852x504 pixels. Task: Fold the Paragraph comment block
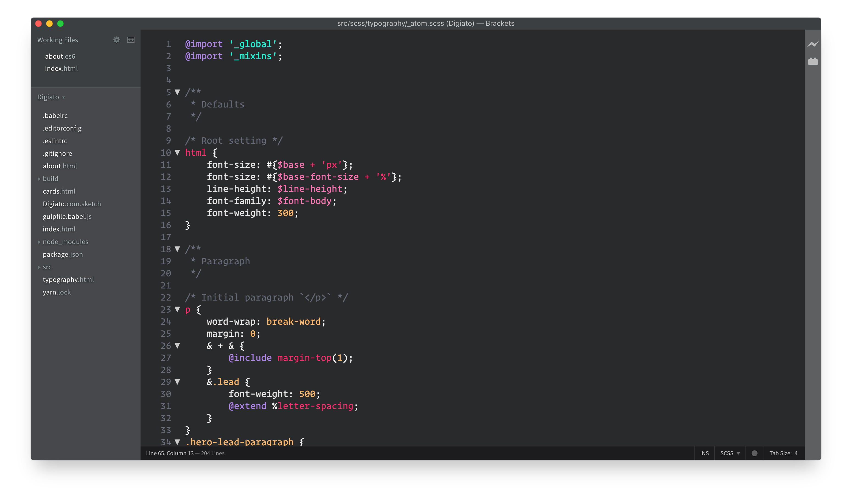pos(177,249)
